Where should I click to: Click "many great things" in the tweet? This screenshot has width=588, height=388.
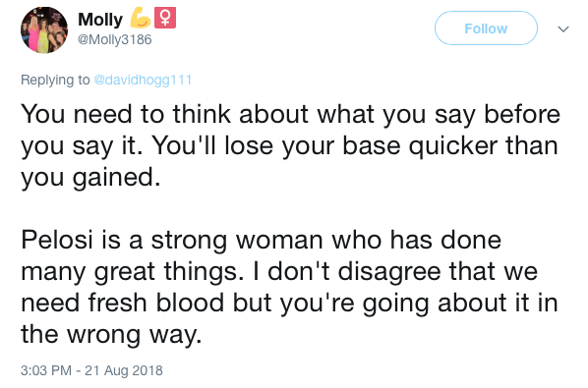point(129,271)
